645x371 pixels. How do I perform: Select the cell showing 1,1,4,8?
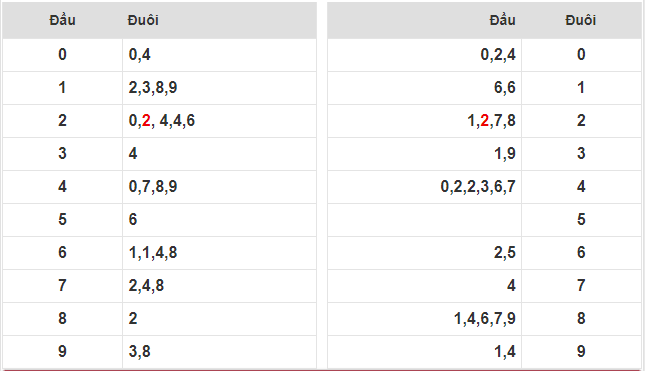(x=219, y=253)
